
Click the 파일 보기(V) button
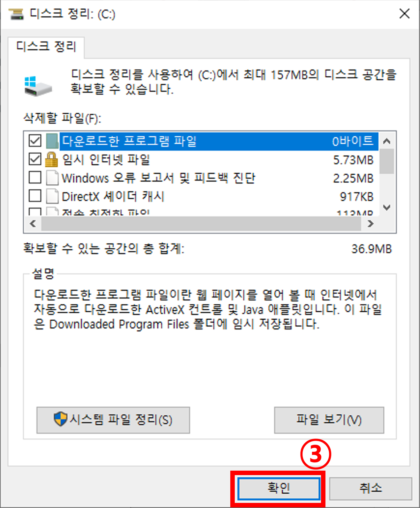[x=329, y=420]
